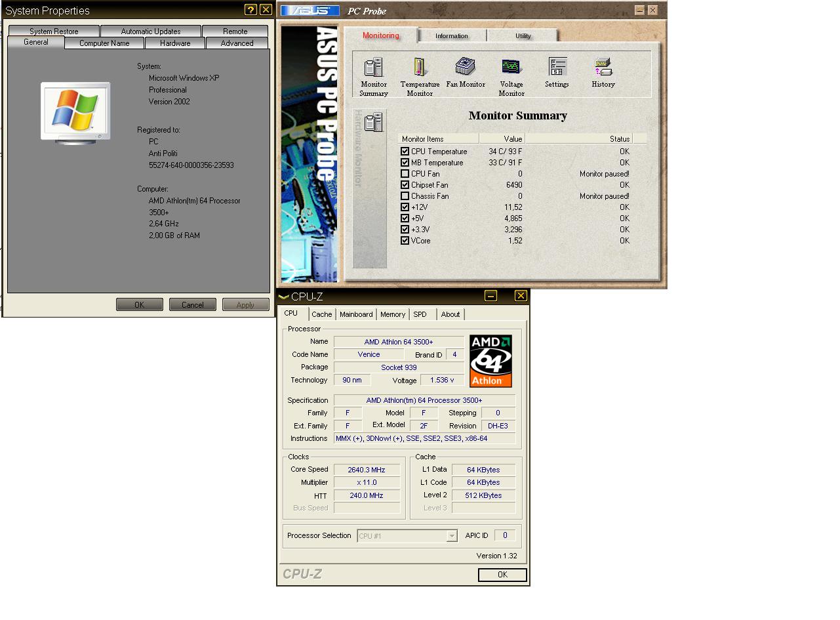840x620 pixels.
Task: Switch to the Memory tab in CPU-Z
Action: point(393,314)
